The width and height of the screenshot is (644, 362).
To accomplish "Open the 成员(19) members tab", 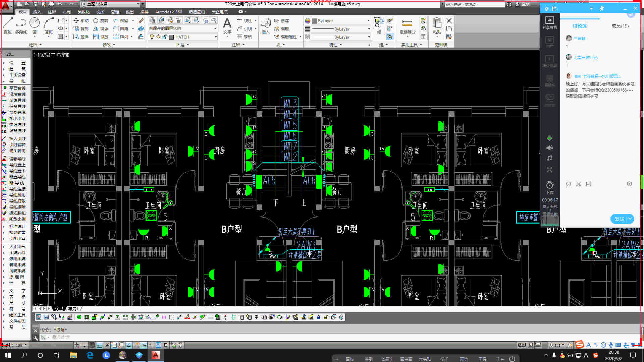I will pos(620,26).
